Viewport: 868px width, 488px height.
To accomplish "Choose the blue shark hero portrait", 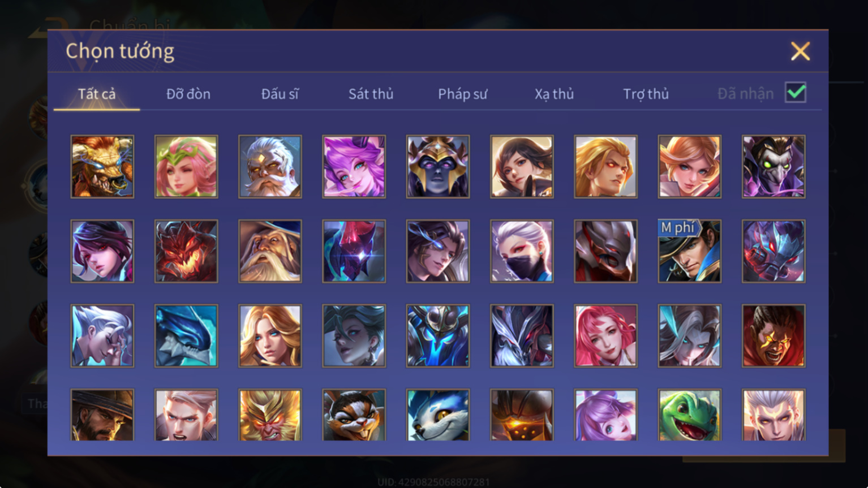I will pos(186,336).
